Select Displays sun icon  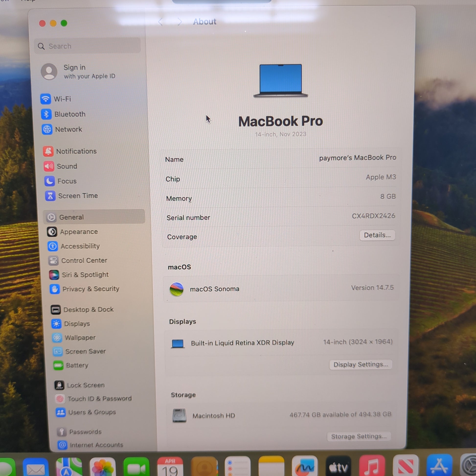point(57,324)
